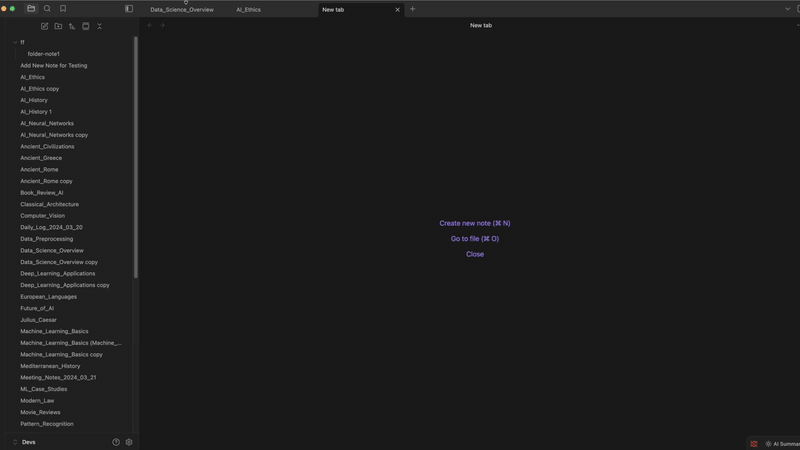Open Data_Science_Overview note in list
The image size is (800, 450).
(52, 251)
